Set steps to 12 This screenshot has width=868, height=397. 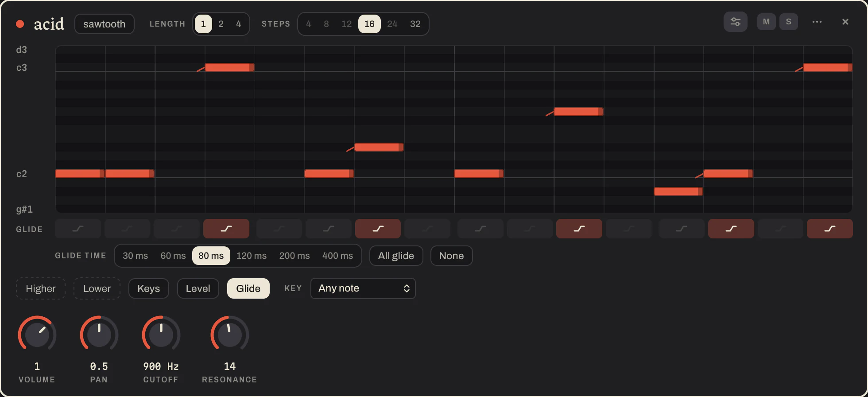(346, 24)
